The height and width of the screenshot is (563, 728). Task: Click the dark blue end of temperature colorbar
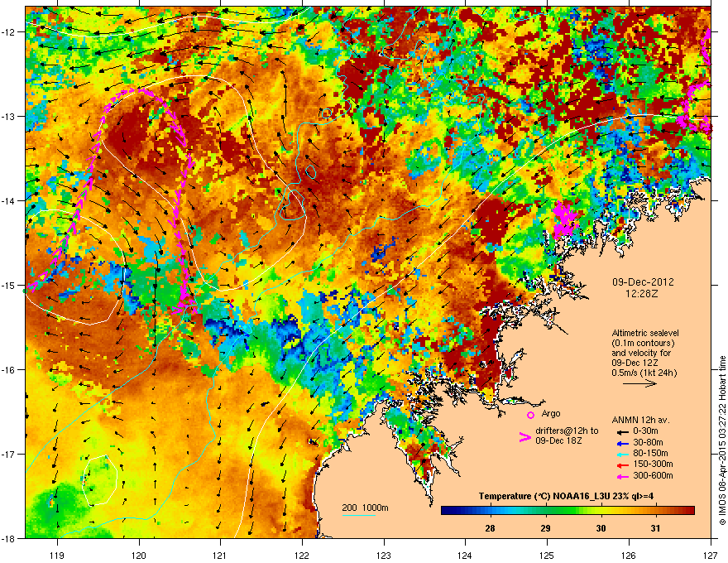(445, 511)
